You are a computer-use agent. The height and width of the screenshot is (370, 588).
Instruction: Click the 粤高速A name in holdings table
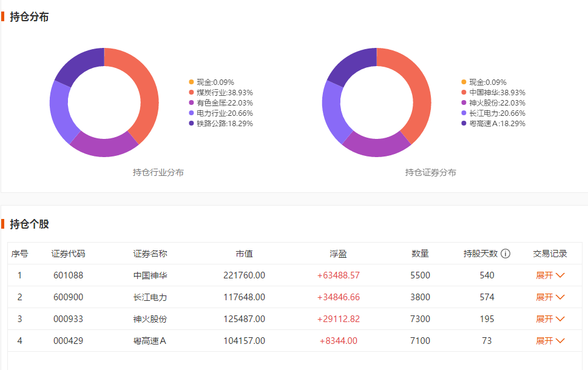[150, 341]
